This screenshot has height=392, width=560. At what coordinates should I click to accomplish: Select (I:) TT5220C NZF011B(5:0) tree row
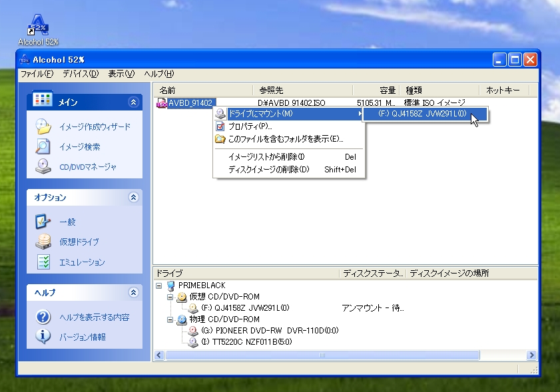click(246, 342)
